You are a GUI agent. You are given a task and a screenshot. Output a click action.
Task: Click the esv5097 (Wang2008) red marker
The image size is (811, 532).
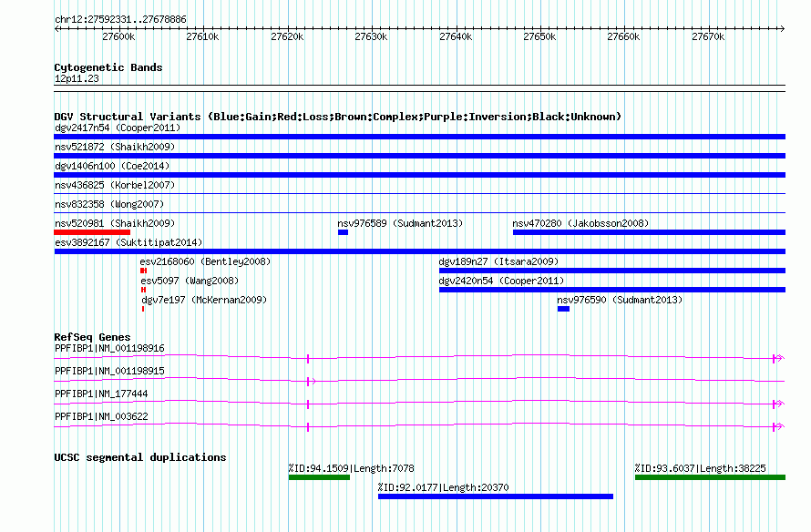(143, 290)
